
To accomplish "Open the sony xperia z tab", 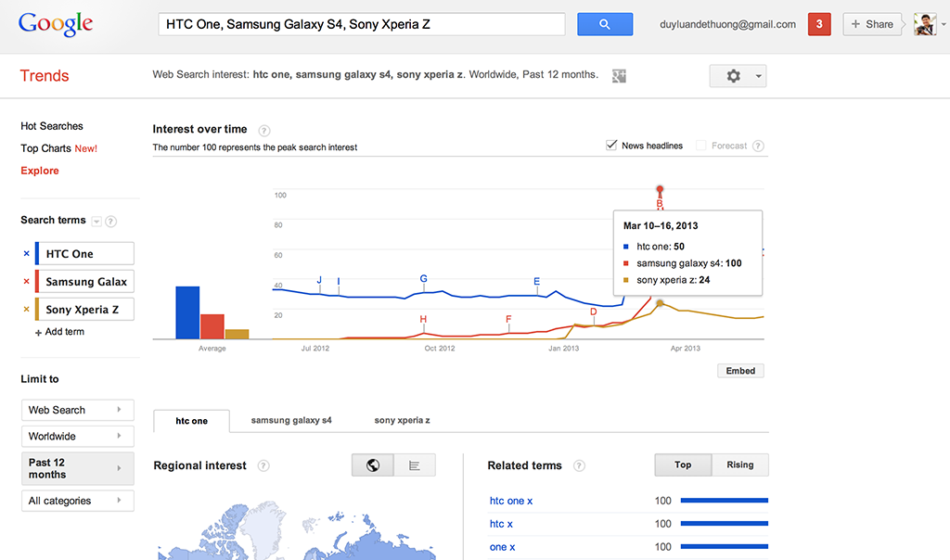I will click(401, 420).
